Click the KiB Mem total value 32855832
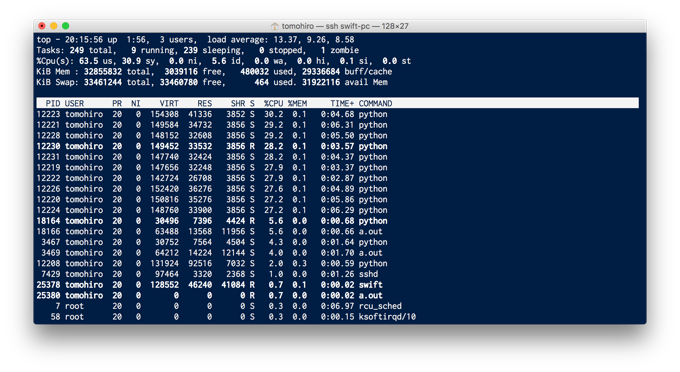This screenshot has width=680, height=372. coord(103,72)
